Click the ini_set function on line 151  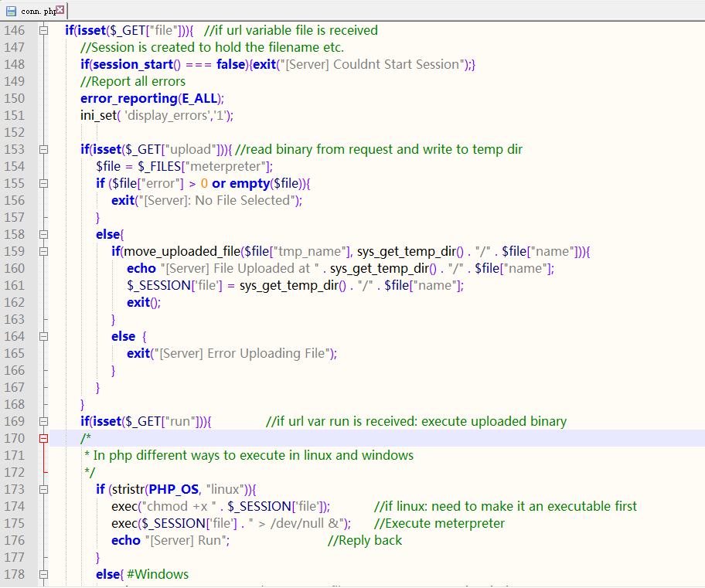coord(98,116)
